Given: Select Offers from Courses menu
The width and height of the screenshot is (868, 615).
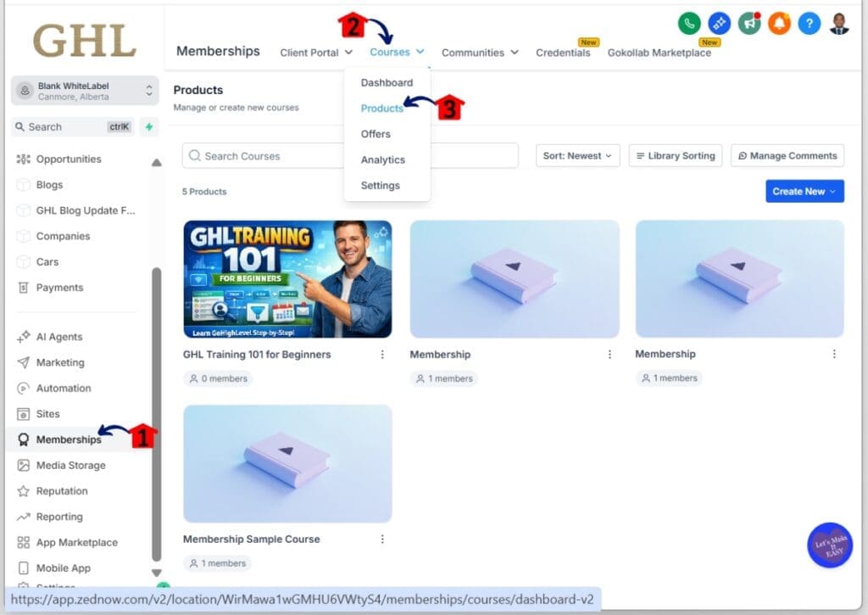Looking at the screenshot, I should 376,134.
